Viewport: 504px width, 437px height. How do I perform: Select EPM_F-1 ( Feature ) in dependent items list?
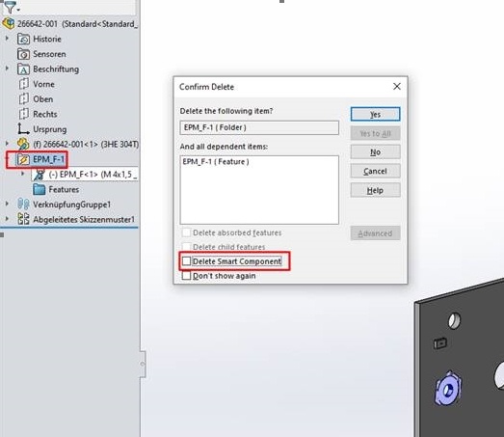(216, 162)
